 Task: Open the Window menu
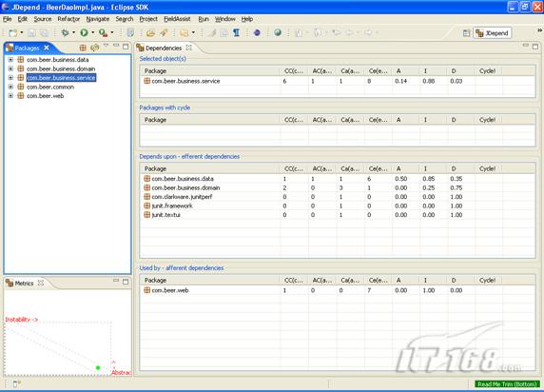[224, 19]
